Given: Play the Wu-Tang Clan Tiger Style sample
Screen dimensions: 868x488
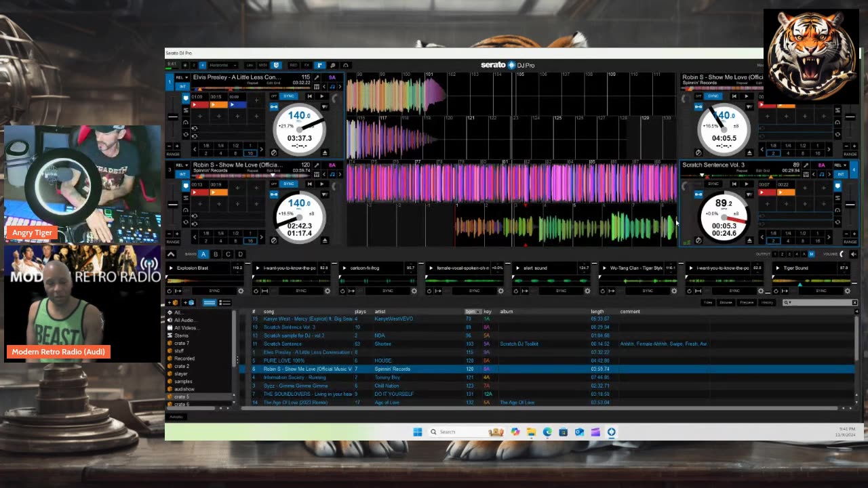Looking at the screenshot, I should (x=604, y=268).
